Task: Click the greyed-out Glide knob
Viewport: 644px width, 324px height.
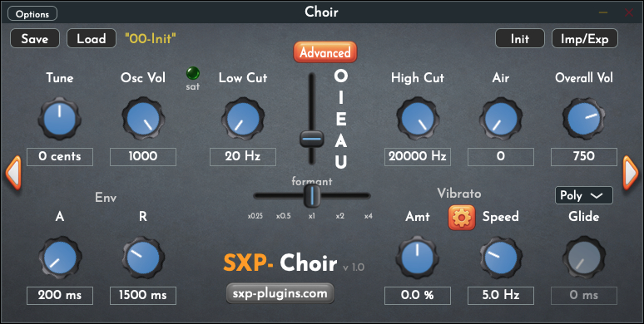Action: point(583,258)
